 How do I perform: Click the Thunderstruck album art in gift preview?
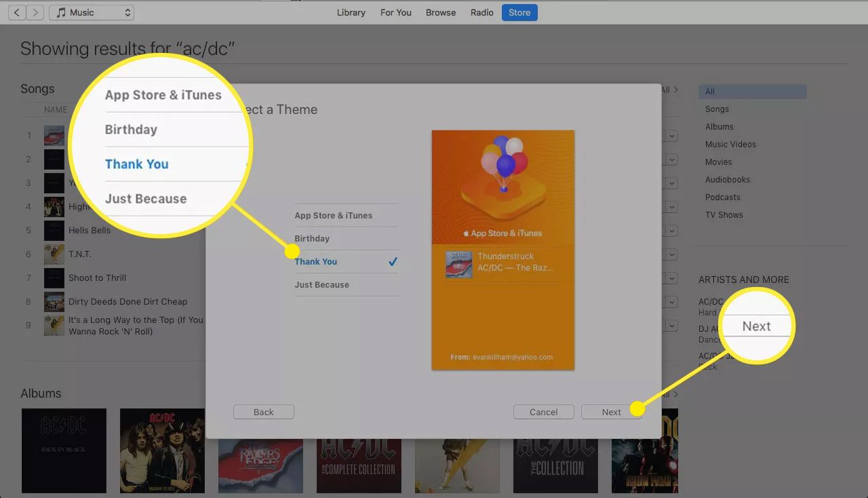[458, 265]
